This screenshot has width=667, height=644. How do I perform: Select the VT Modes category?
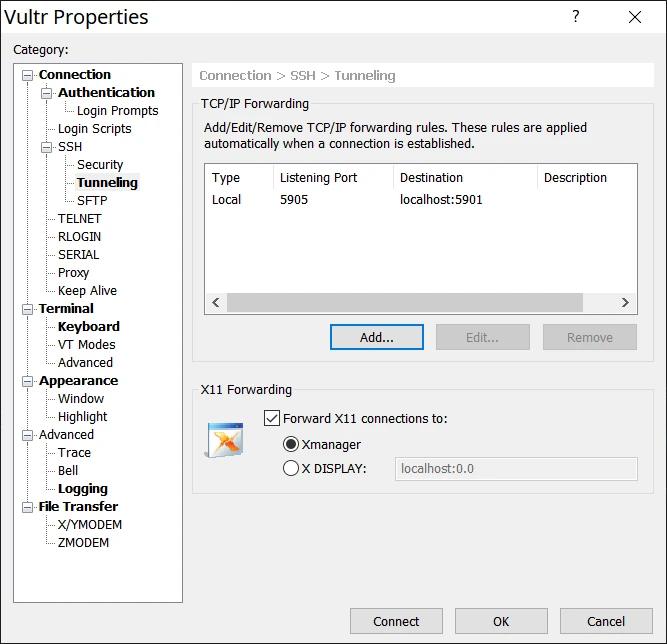[x=86, y=345]
